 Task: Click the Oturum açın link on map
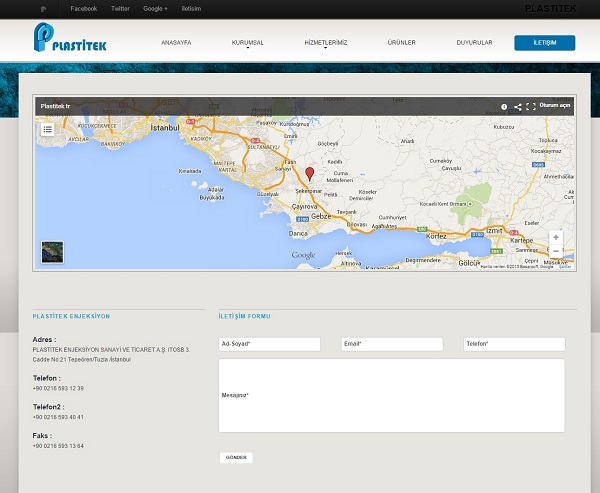click(x=555, y=105)
